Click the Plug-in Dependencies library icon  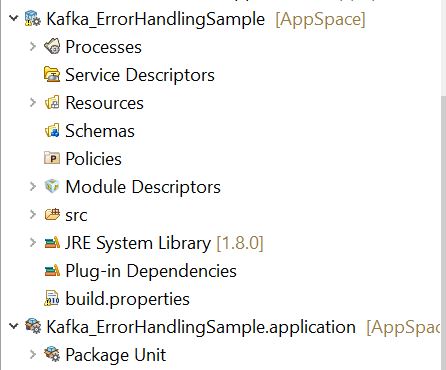52,271
